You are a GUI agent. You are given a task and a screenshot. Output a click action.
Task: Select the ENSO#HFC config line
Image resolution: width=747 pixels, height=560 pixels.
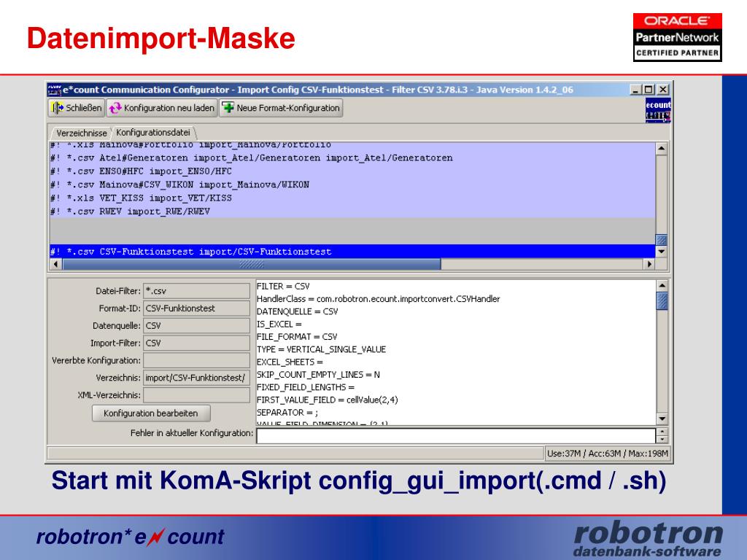352,171
